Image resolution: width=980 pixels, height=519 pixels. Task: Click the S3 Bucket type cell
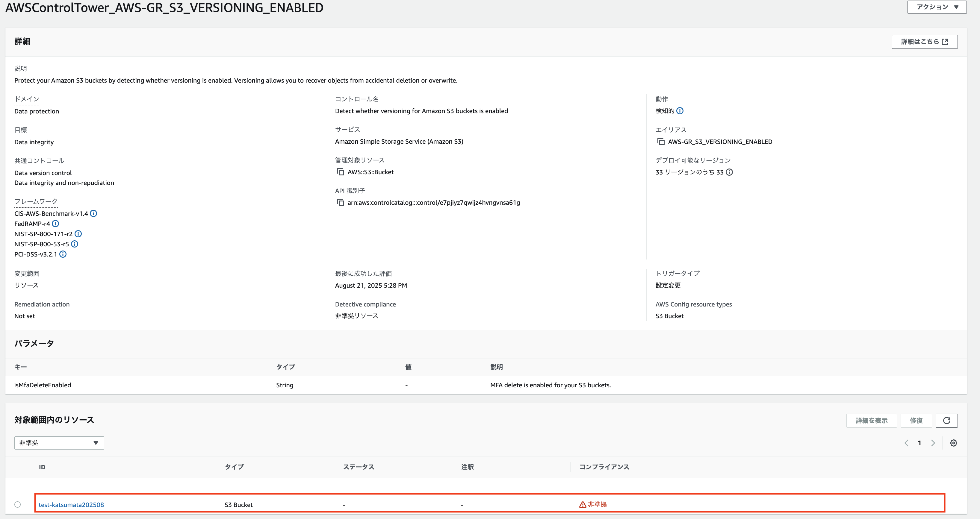(x=238, y=505)
